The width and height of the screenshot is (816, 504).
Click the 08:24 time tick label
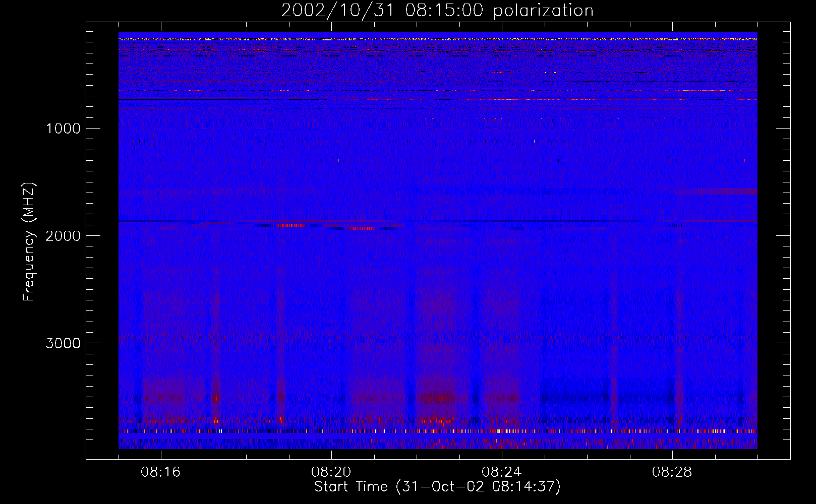[502, 472]
